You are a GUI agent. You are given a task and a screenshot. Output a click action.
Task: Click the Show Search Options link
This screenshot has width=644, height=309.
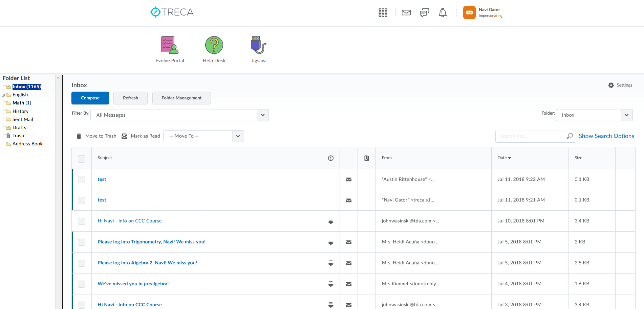tap(606, 136)
